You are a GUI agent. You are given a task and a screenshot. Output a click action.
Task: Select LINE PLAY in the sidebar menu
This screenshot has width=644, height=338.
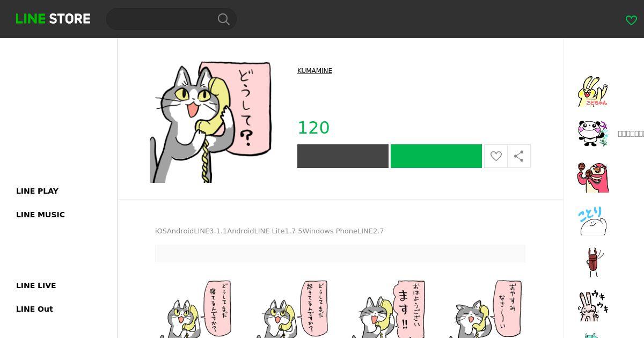[37, 191]
